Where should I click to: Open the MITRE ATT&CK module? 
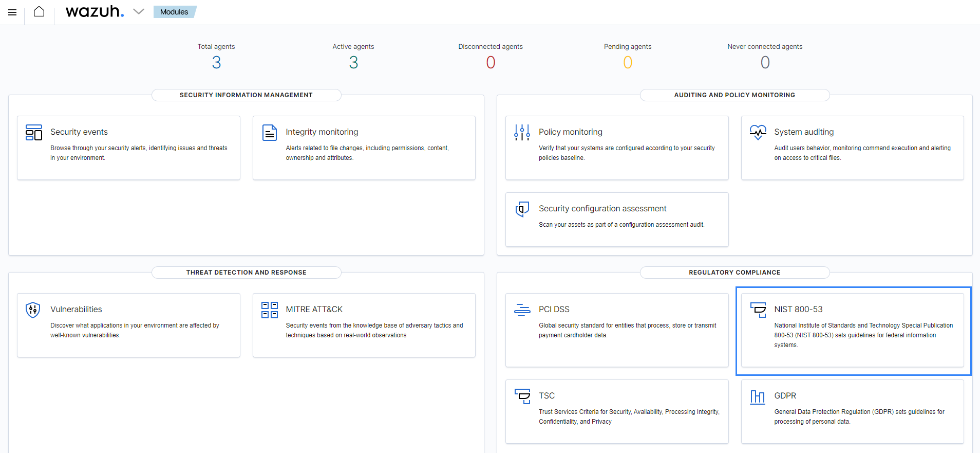pyautogui.click(x=364, y=325)
